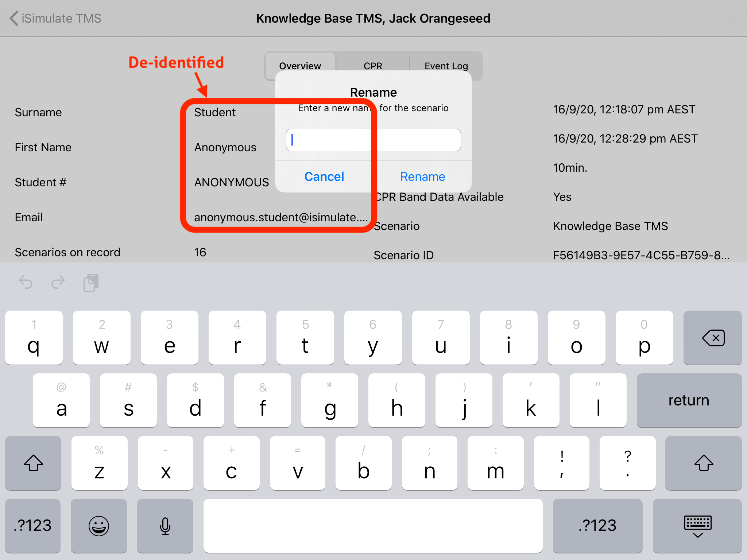Toggle the right Shift key
747x560 pixels.
pos(704,463)
